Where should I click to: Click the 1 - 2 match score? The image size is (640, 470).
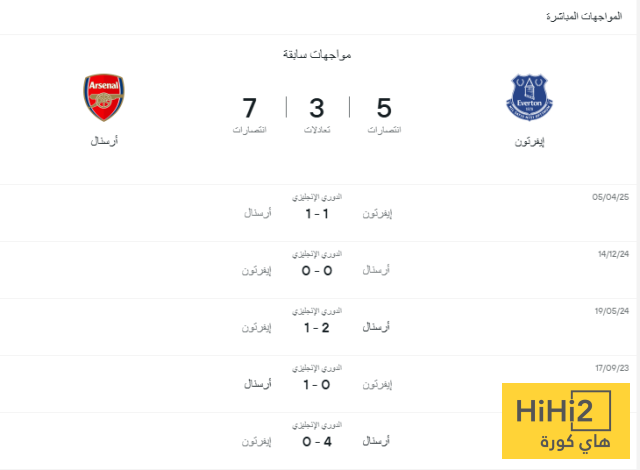317,328
